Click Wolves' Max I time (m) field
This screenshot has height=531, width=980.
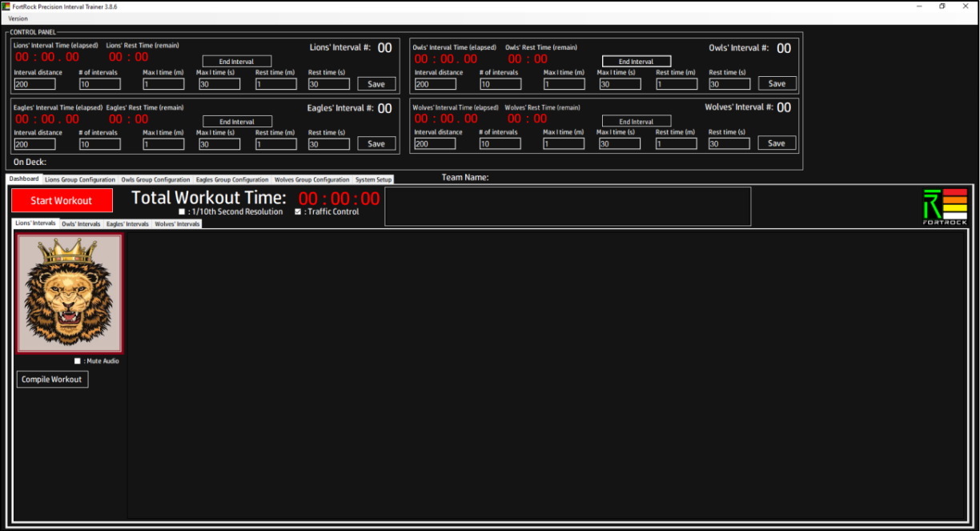click(x=564, y=144)
